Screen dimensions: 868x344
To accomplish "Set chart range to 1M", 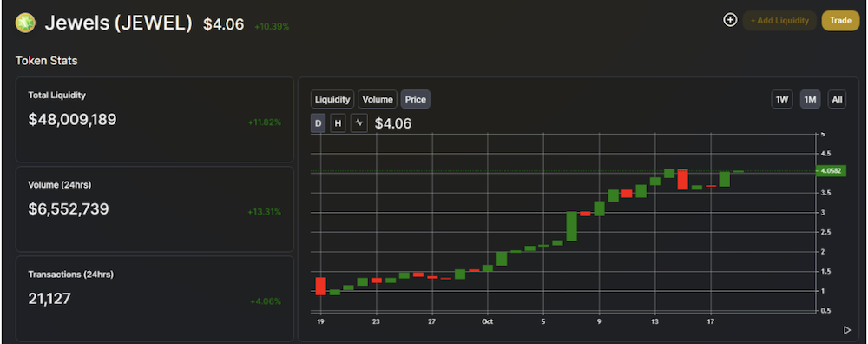I will coord(810,100).
